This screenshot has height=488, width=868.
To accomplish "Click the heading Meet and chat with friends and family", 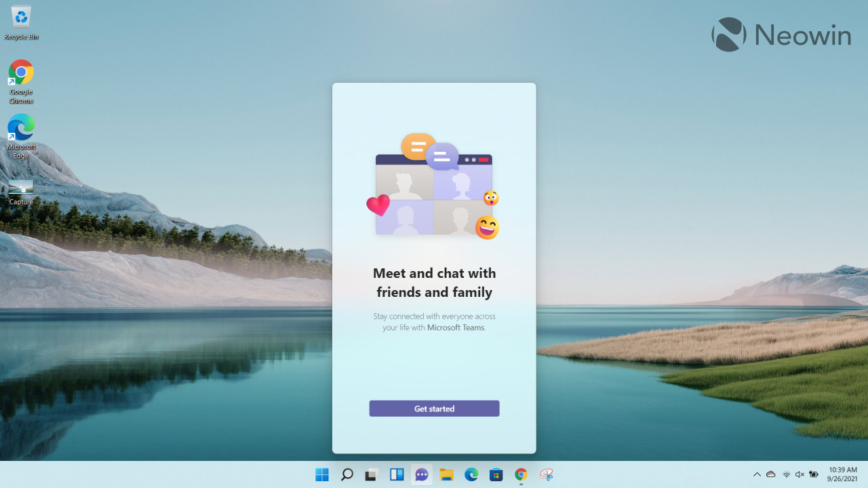I will coord(434,283).
